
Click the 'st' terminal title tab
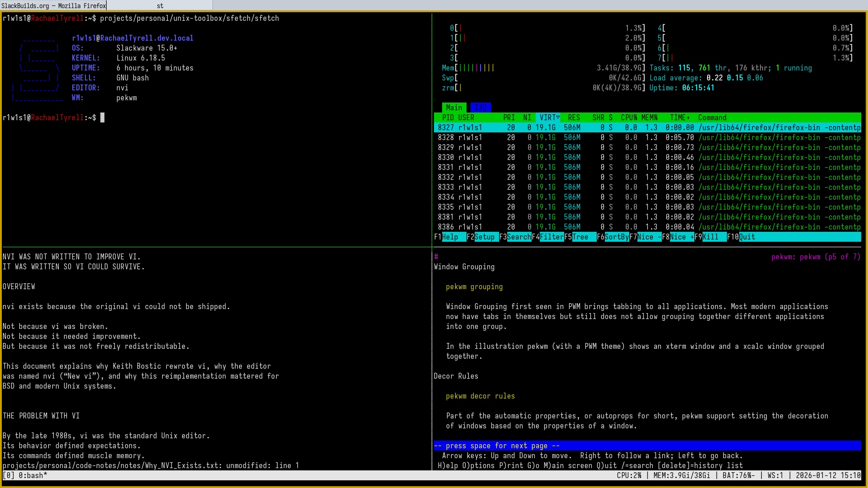click(x=160, y=5)
